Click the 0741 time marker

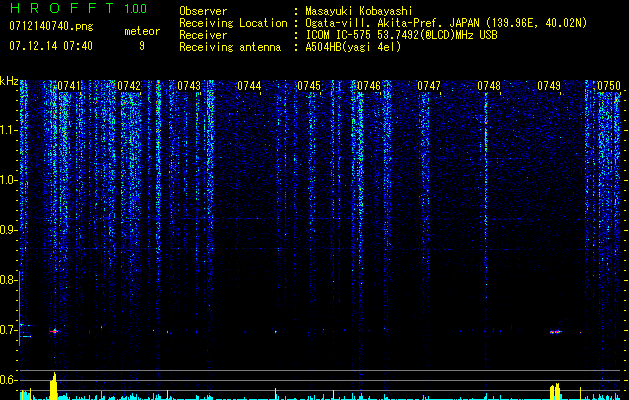coord(69,86)
